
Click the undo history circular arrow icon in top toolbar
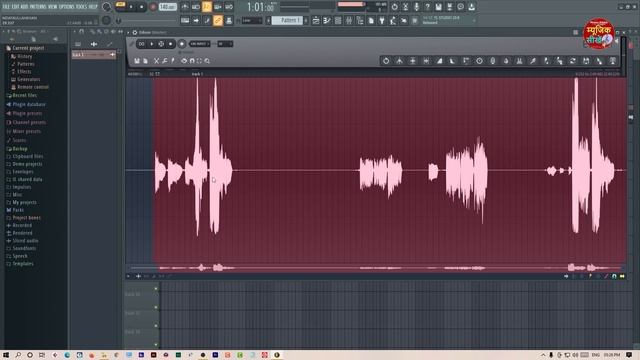coord(394,7)
